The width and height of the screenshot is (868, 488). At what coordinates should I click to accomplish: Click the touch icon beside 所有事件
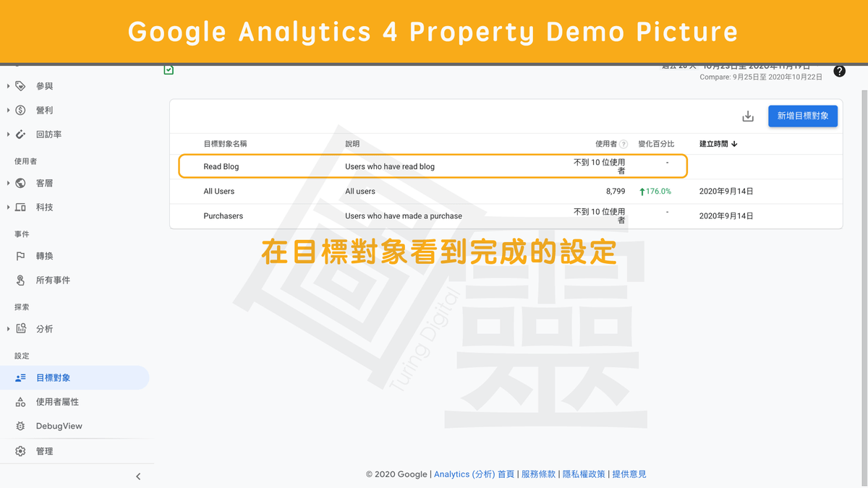(x=20, y=280)
